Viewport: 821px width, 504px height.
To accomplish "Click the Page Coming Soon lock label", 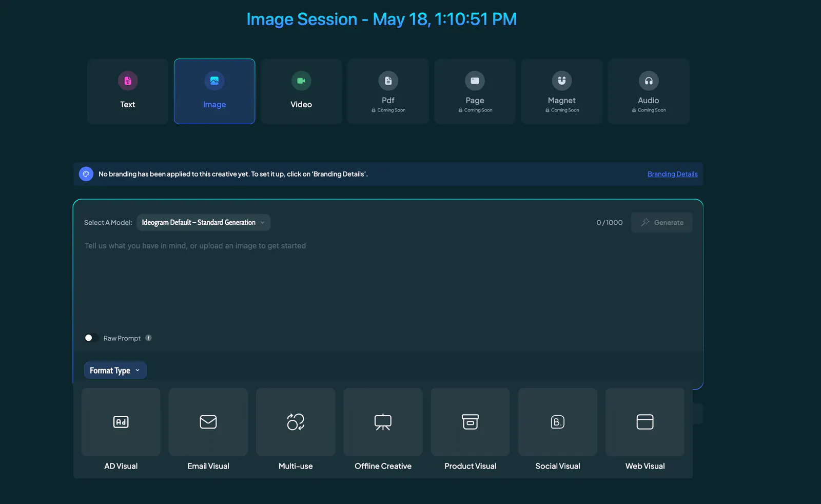I will [475, 110].
